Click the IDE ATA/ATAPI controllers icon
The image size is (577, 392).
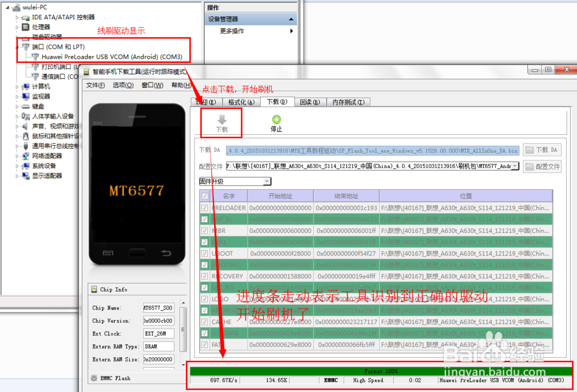tap(25, 17)
